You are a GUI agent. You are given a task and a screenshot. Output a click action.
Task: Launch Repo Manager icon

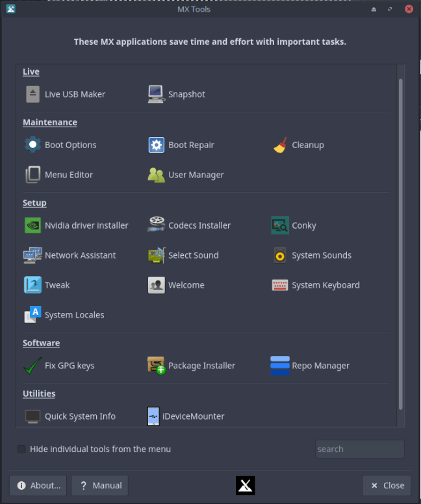click(280, 366)
